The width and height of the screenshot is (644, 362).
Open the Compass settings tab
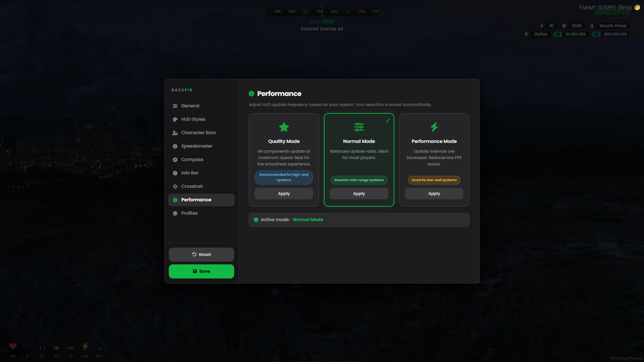pyautogui.click(x=201, y=159)
